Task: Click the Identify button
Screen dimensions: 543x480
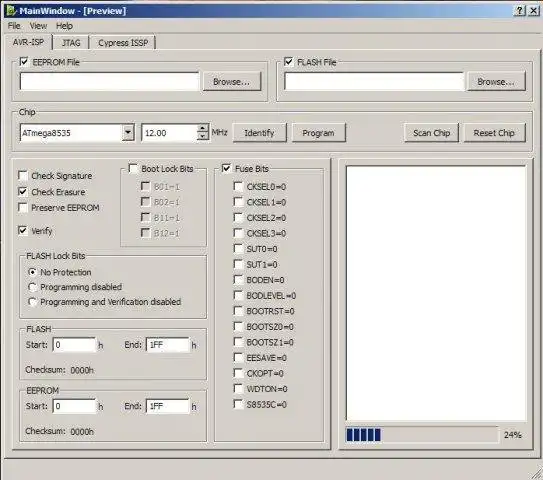Action: click(259, 133)
